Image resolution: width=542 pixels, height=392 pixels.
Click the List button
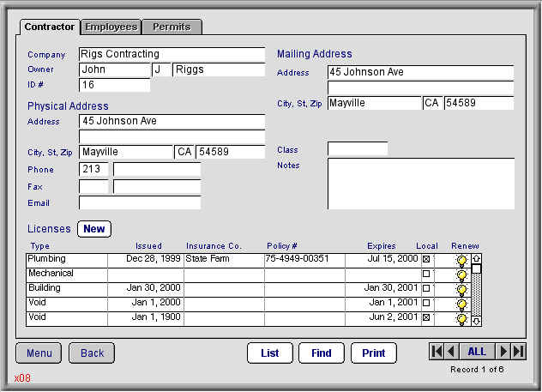270,353
